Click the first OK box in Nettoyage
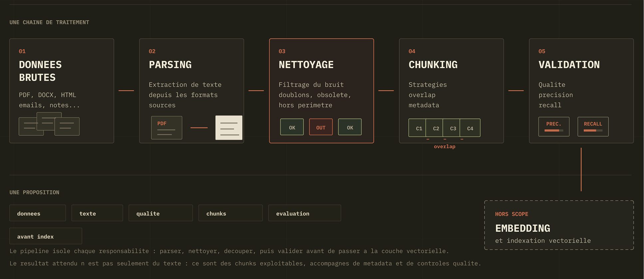The width and height of the screenshot is (644, 279). pyautogui.click(x=292, y=127)
